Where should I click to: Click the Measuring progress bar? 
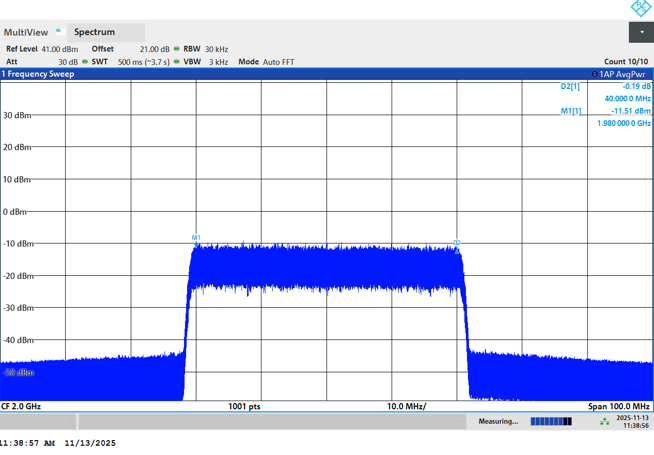[551, 422]
